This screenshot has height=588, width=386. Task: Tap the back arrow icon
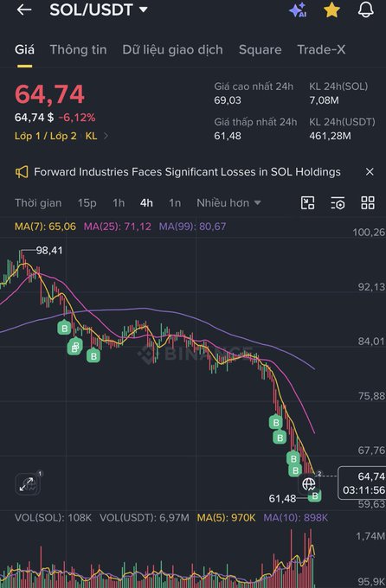pyautogui.click(x=24, y=10)
